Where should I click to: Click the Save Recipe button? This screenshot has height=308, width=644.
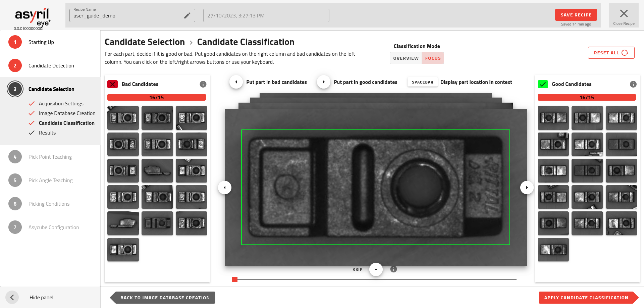point(576,15)
